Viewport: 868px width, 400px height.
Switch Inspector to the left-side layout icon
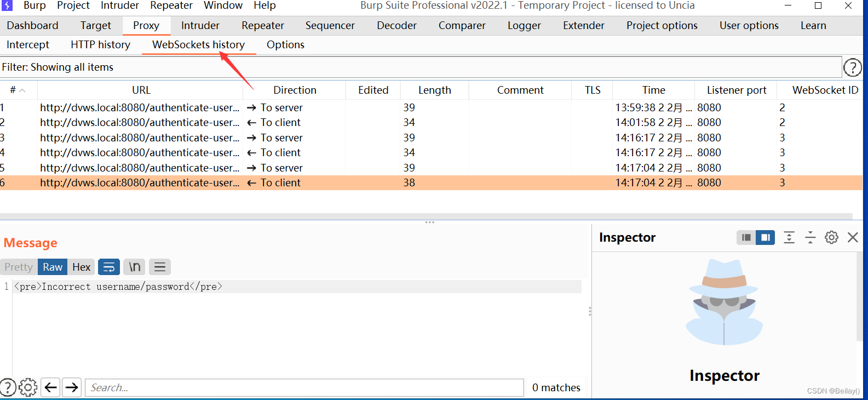tap(746, 237)
